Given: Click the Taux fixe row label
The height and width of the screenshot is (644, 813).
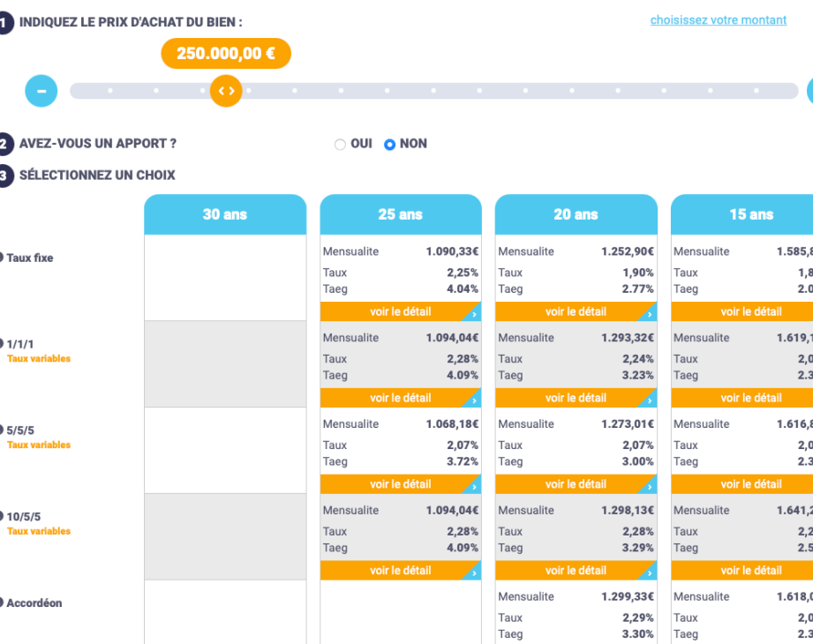Looking at the screenshot, I should (x=30, y=258).
